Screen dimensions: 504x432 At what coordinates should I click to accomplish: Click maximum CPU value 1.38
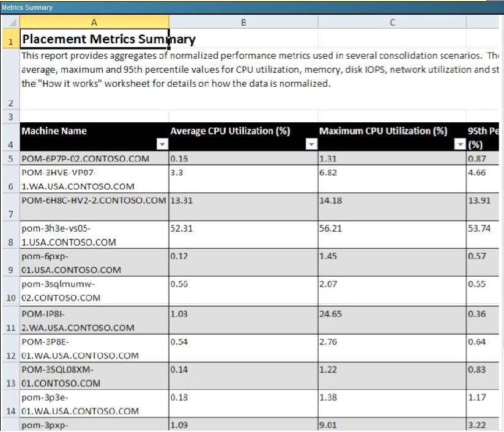pos(328,397)
